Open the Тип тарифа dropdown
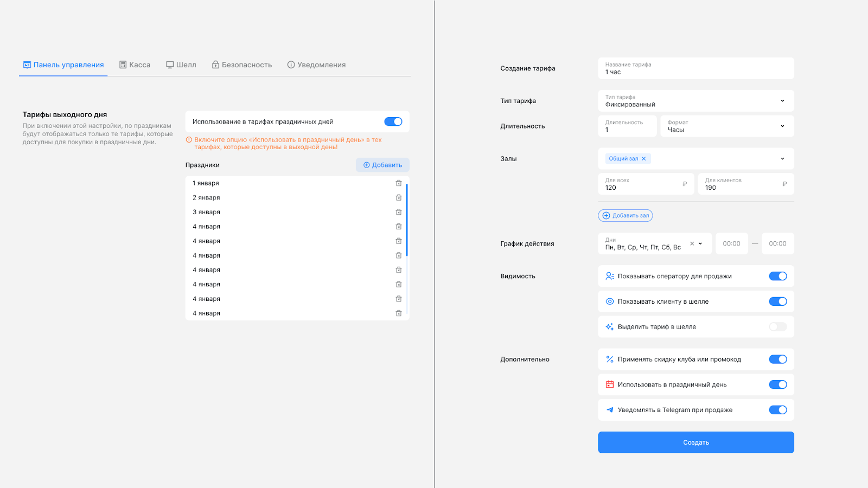This screenshot has height=488, width=868. point(696,101)
